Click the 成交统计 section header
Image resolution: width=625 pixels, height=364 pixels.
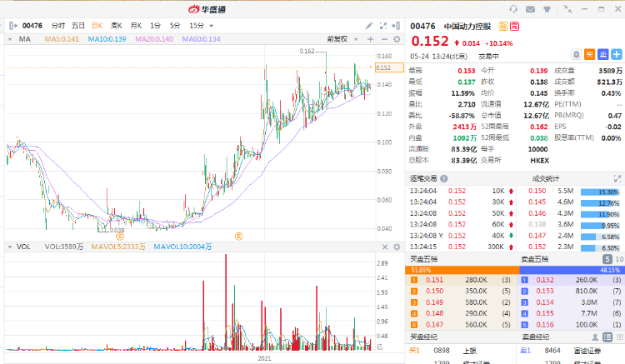[x=545, y=178]
